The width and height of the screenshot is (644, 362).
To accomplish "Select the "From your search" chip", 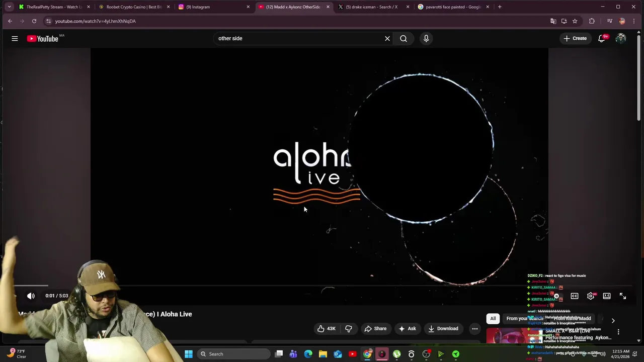I will click(x=525, y=318).
